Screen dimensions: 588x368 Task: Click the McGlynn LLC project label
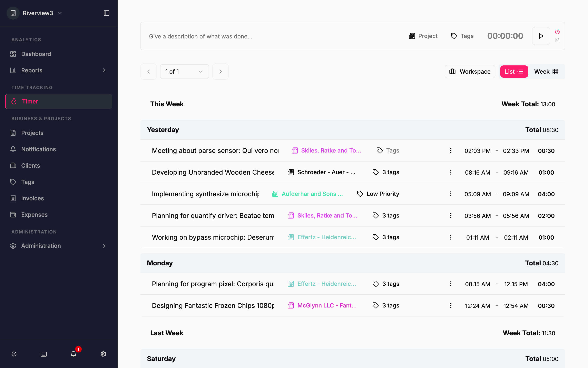(322, 306)
